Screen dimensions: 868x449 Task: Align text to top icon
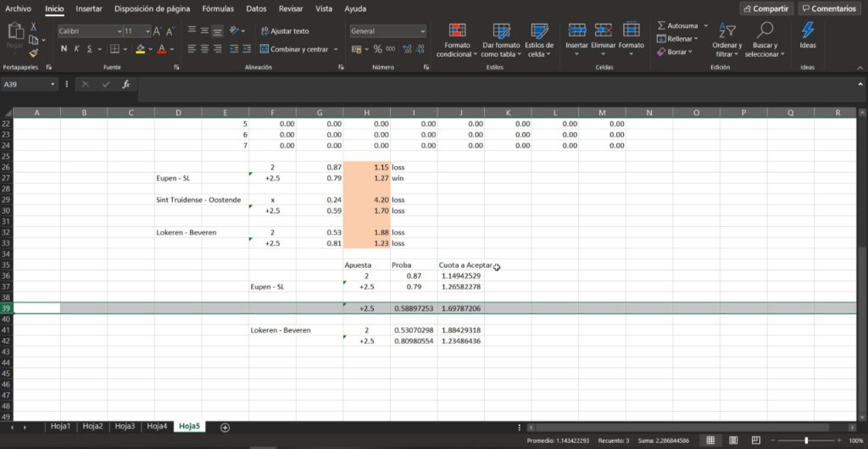tap(192, 31)
